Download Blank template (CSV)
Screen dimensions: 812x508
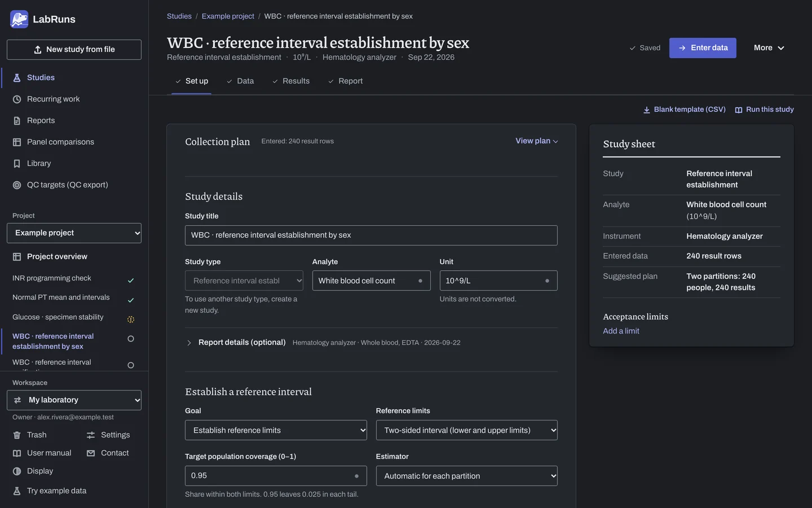pos(685,110)
